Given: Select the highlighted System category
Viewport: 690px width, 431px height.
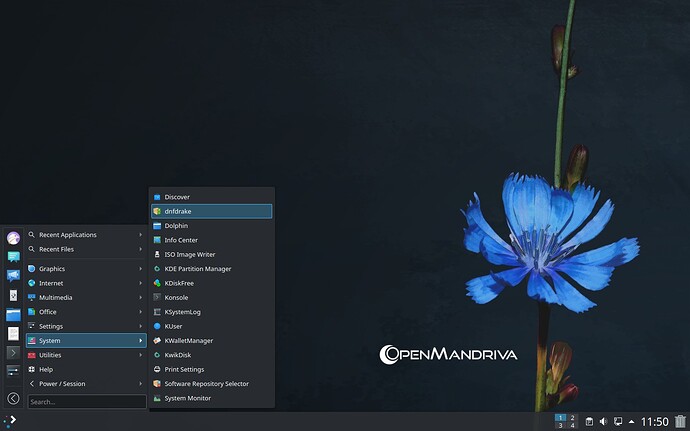Looking at the screenshot, I should tap(86, 341).
